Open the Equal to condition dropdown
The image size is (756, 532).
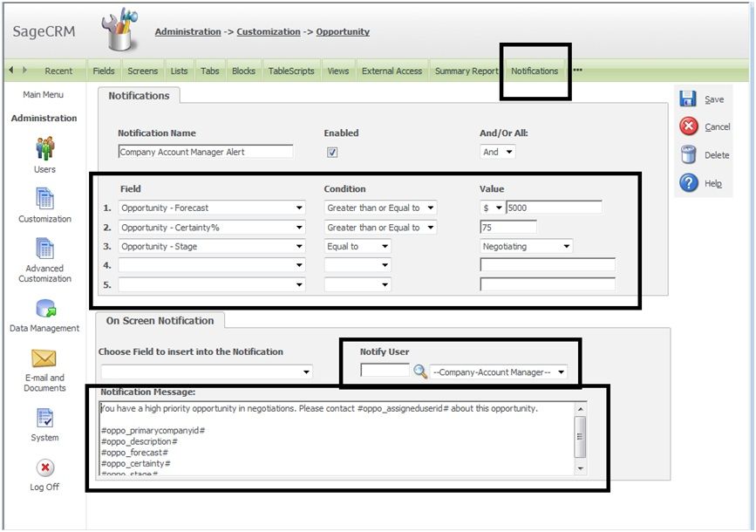click(x=358, y=247)
